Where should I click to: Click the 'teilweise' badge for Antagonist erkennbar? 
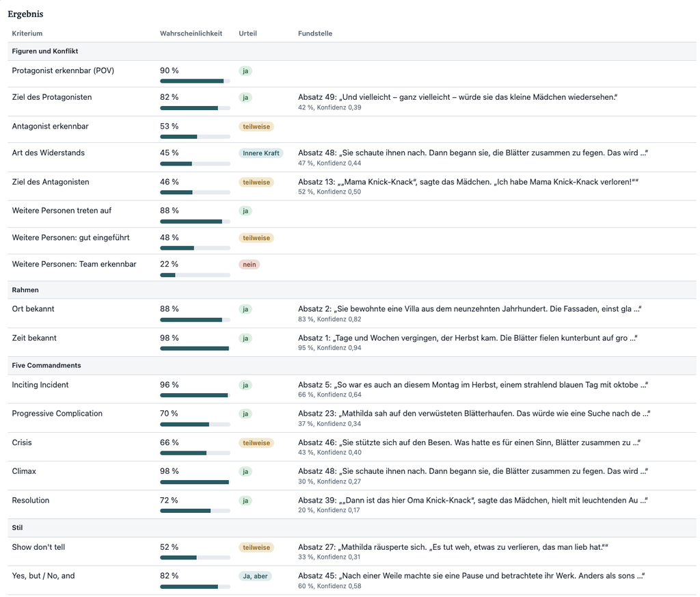point(256,127)
